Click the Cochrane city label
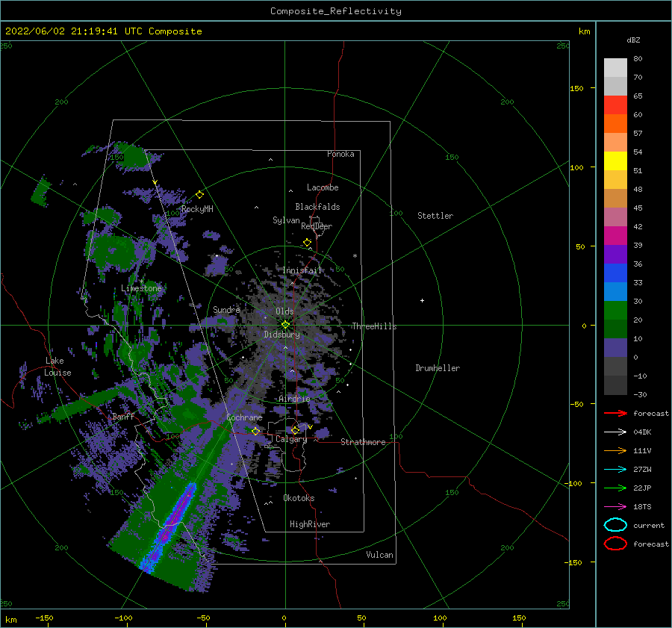 tap(244, 417)
